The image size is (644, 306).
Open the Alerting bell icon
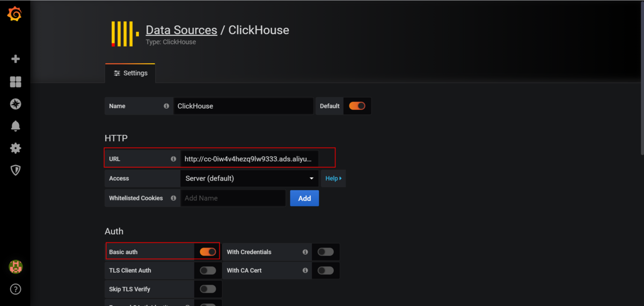[16, 126]
